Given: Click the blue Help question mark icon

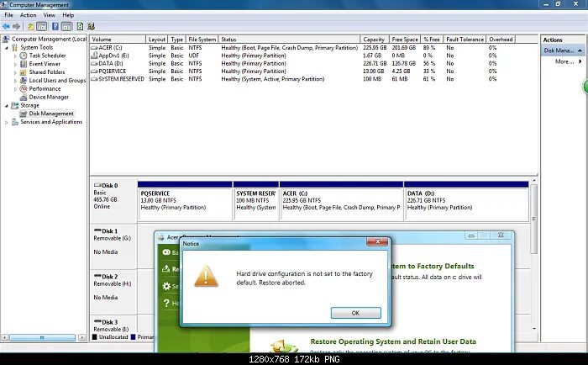Looking at the screenshot, I should [x=55, y=26].
